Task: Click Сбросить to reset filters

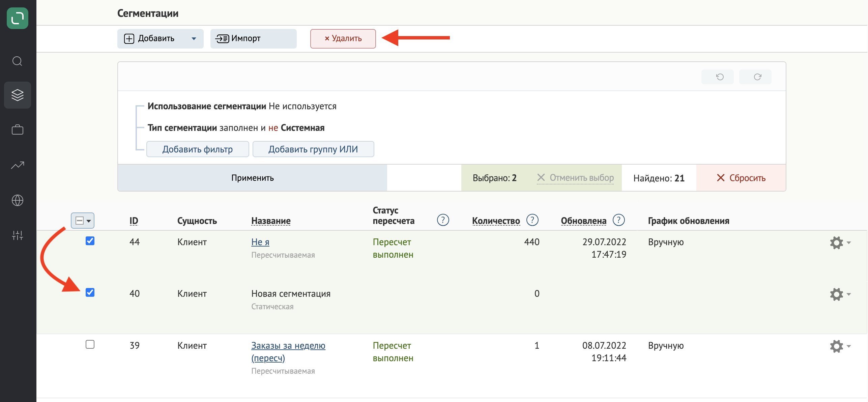Action: (741, 178)
